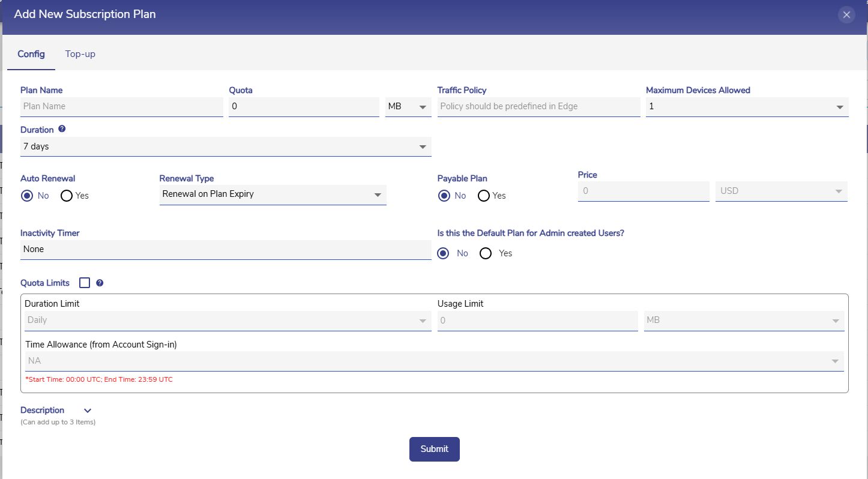Click the Inactivity Timer field
This screenshot has width=868, height=479.
click(226, 249)
